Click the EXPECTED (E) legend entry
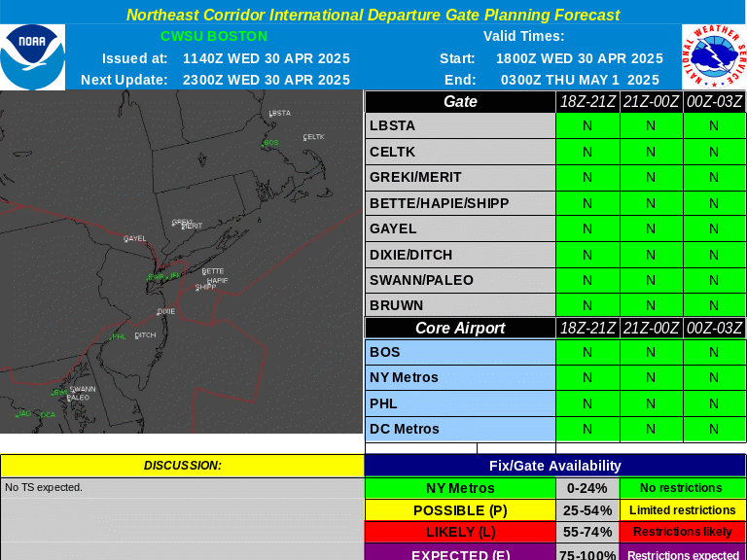 460,553
